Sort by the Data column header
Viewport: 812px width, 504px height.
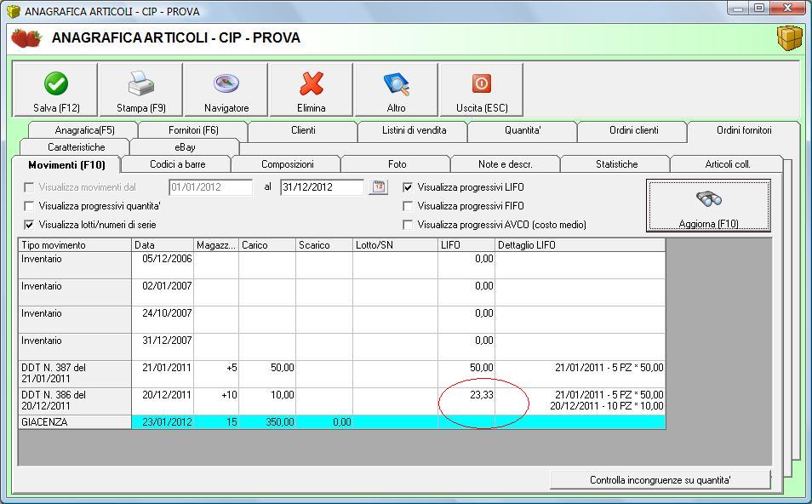163,245
